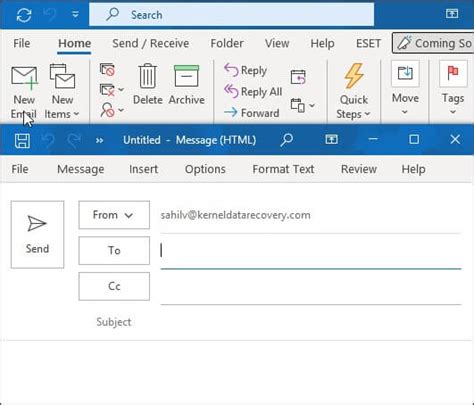Screen dimensions: 474x405
Task: Open File tab in message window
Action: [20, 169]
